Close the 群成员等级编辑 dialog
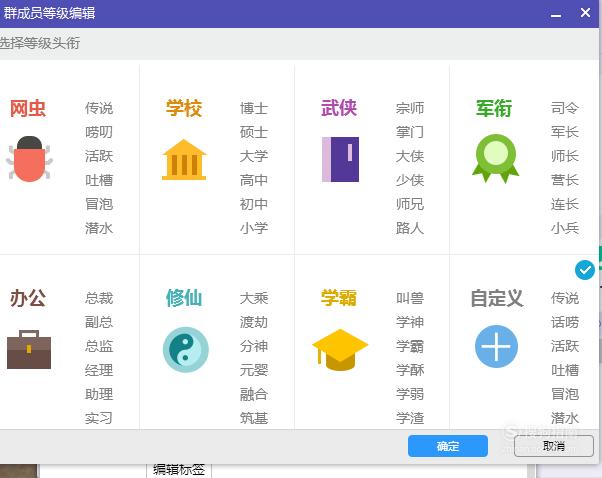The height and width of the screenshot is (478, 602). click(x=585, y=13)
